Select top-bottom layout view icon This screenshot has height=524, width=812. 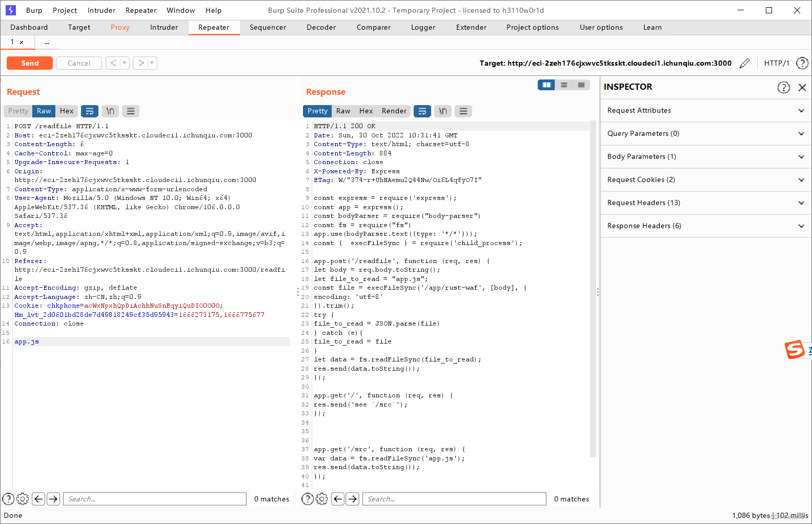564,85
